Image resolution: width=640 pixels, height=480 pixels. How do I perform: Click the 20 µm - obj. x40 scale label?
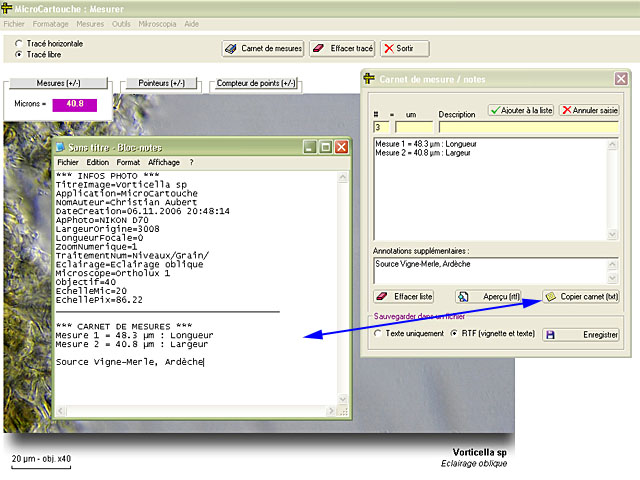[x=41, y=459]
